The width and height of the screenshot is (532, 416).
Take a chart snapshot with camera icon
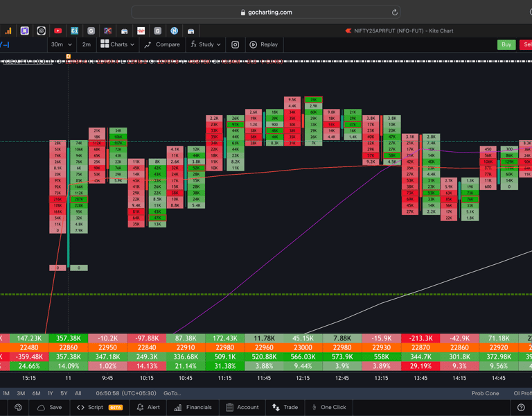235,45
